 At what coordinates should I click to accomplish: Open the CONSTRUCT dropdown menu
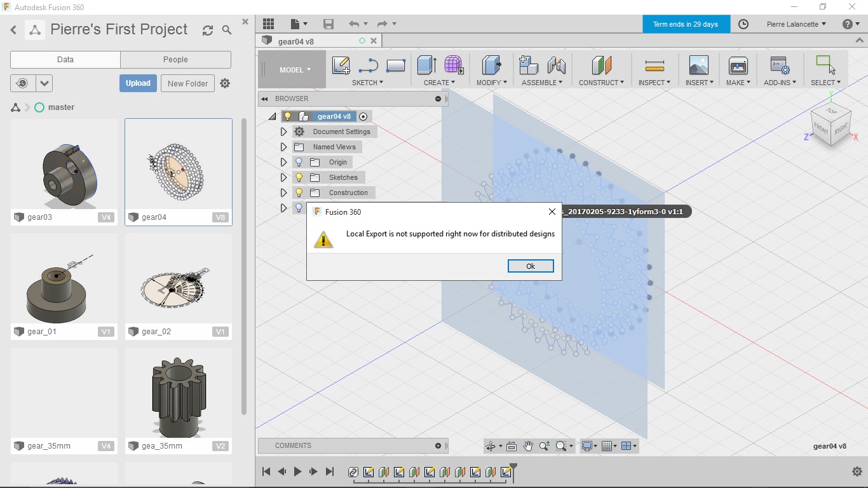[x=601, y=83]
